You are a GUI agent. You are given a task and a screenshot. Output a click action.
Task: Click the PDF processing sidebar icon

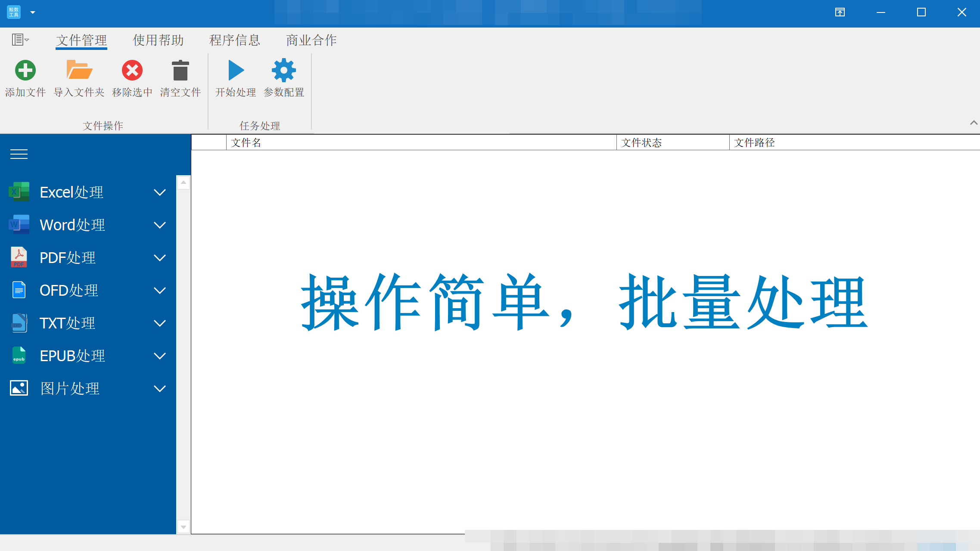[x=19, y=257]
